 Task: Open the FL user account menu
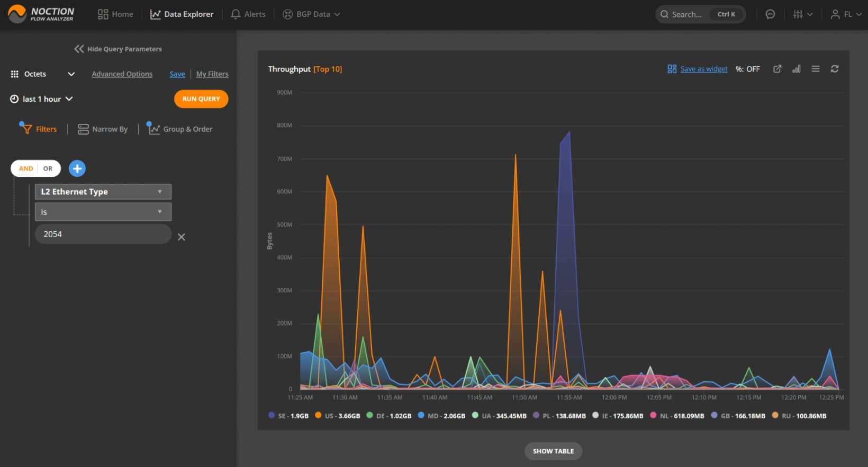[846, 14]
